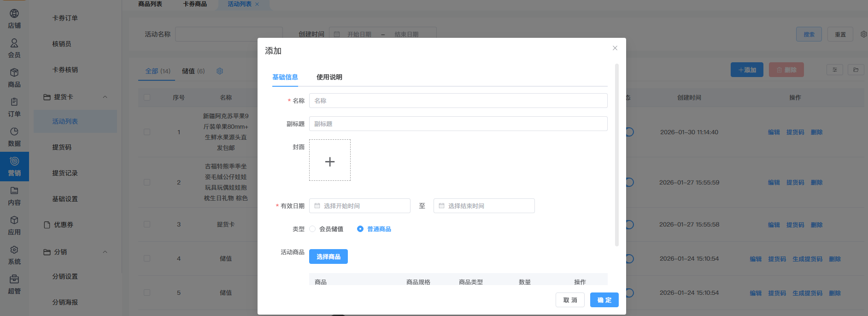The image size is (868, 316).
Task: Open the 系统 system sidebar icon
Action: click(14, 255)
